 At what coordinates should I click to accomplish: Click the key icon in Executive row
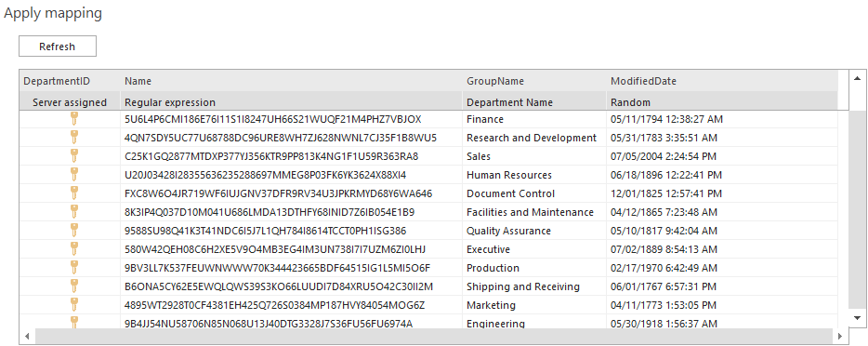[x=73, y=249]
